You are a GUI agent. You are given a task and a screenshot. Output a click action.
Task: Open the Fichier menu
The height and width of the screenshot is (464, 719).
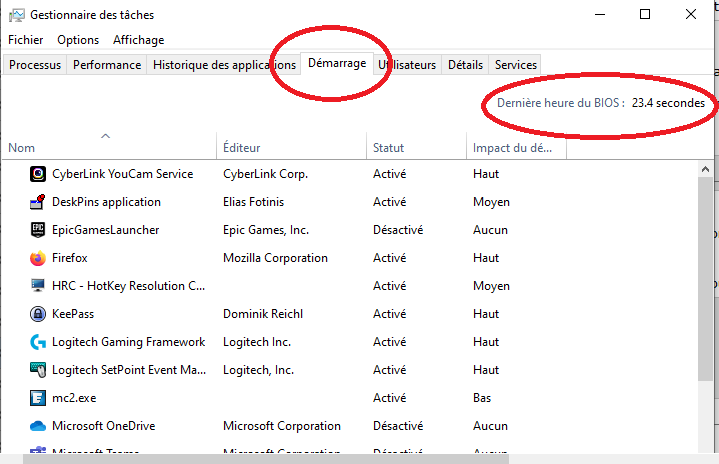26,40
